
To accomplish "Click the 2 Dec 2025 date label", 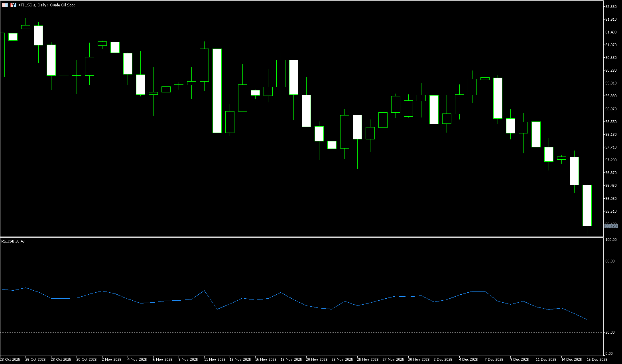I will pos(443,359).
